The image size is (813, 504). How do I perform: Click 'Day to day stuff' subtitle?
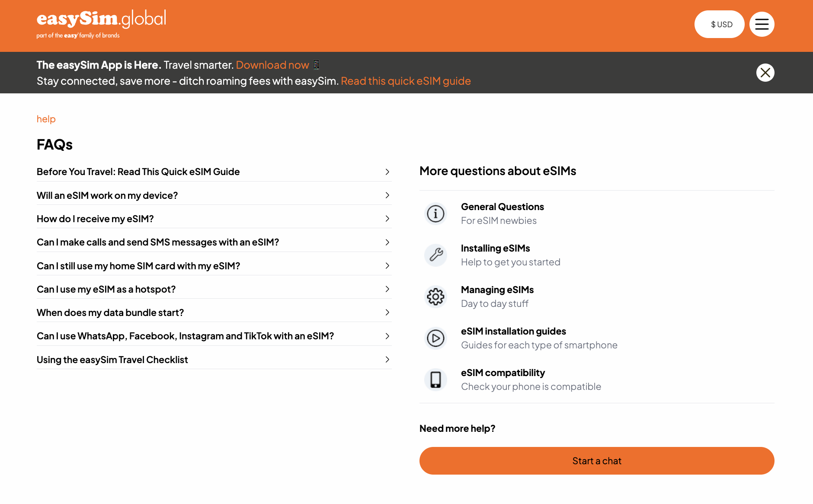[495, 303]
